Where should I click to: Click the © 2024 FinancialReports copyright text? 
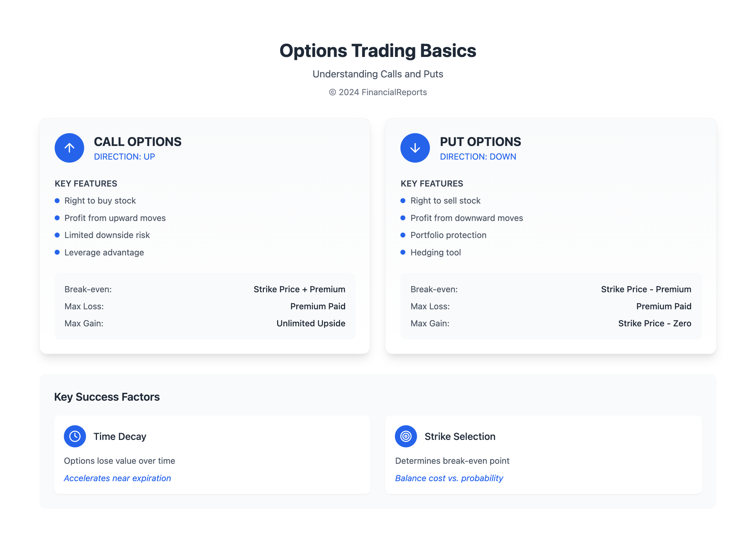pos(378,92)
